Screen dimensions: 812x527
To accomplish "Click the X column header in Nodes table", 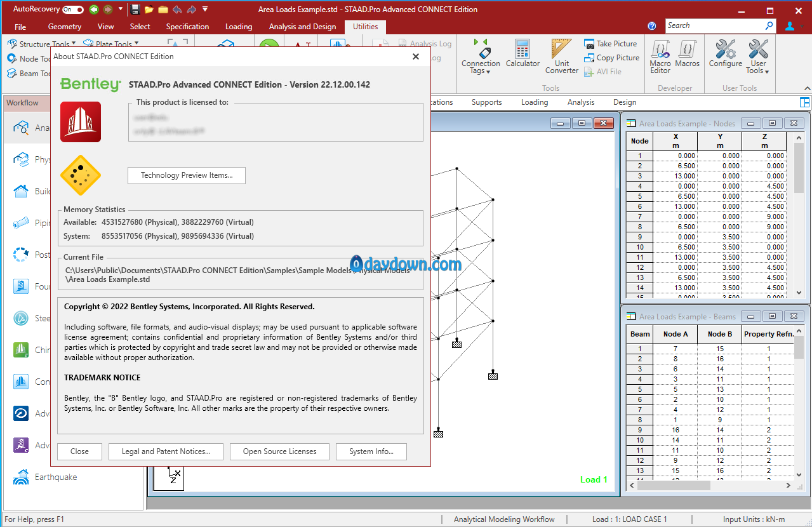I will [676, 141].
